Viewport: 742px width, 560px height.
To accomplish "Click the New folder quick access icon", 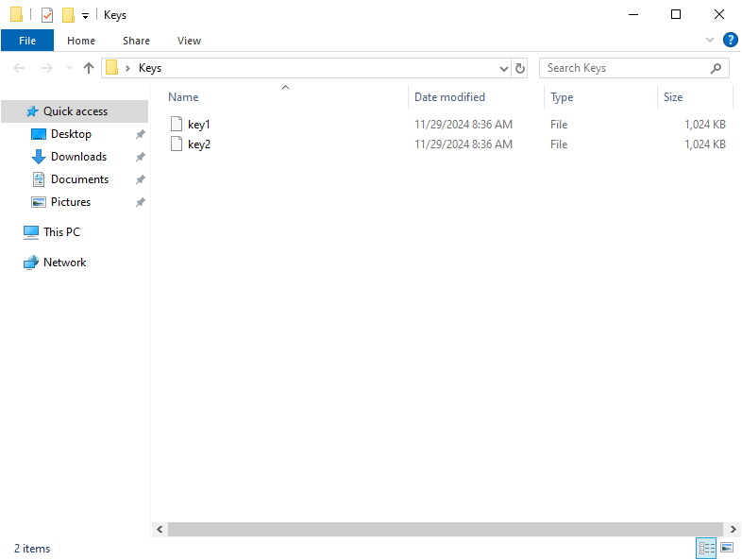I will click(x=68, y=15).
